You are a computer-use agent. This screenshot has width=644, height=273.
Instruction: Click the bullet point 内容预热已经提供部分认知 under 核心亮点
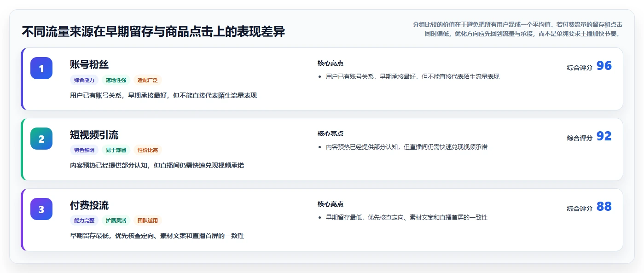[x=406, y=147]
